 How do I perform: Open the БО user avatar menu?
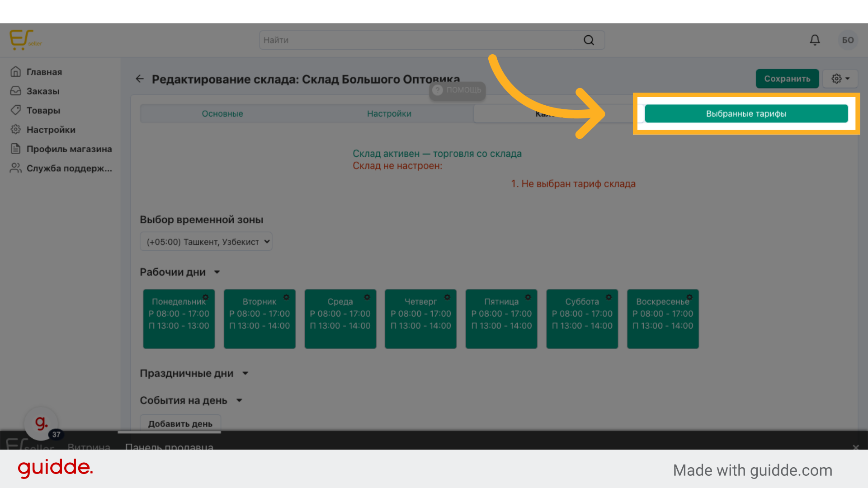tap(848, 40)
